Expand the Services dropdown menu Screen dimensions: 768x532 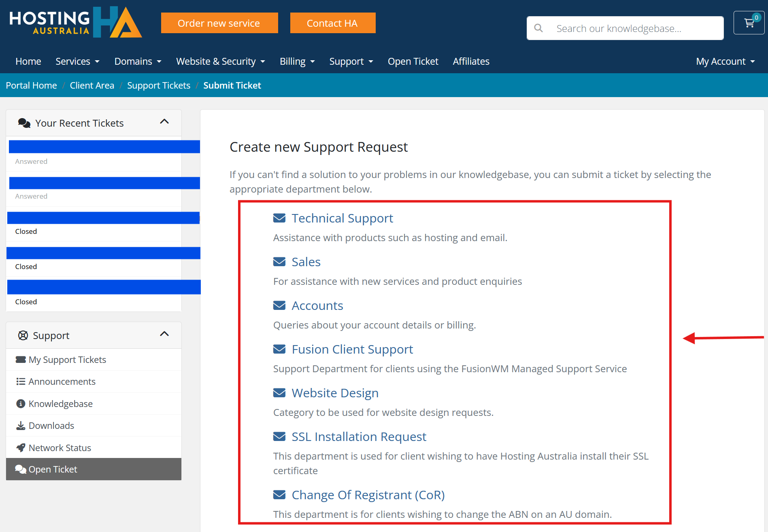point(77,61)
